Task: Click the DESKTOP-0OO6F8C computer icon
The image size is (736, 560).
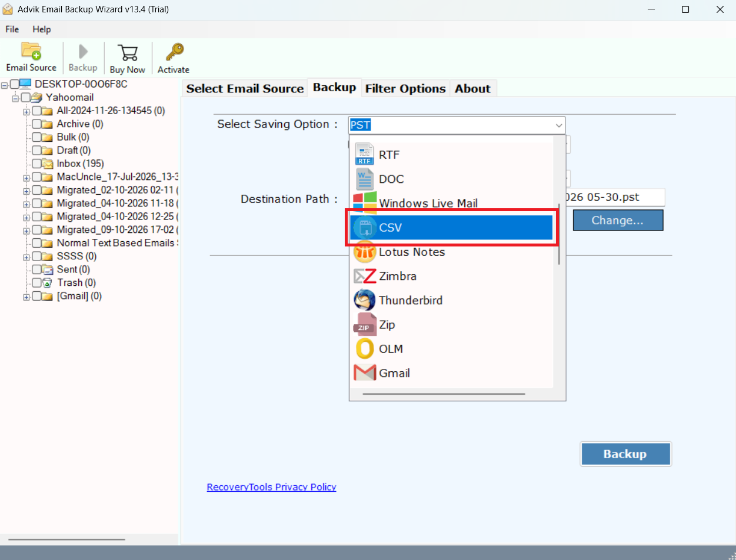Action: click(x=26, y=84)
